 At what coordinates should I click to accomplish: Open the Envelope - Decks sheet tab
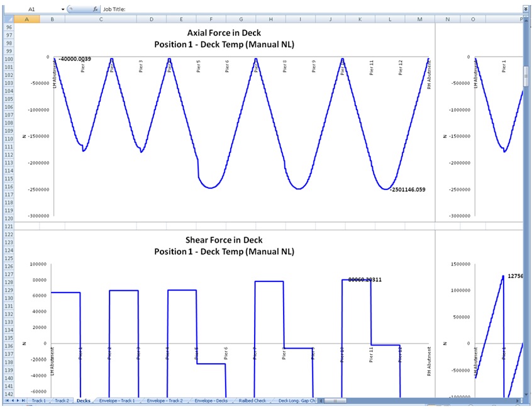pyautogui.click(x=211, y=400)
